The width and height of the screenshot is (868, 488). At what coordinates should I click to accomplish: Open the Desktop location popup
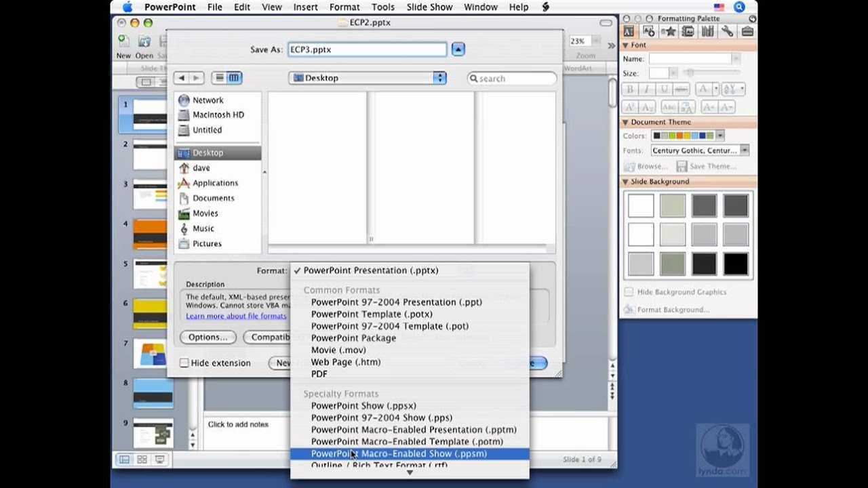(368, 78)
